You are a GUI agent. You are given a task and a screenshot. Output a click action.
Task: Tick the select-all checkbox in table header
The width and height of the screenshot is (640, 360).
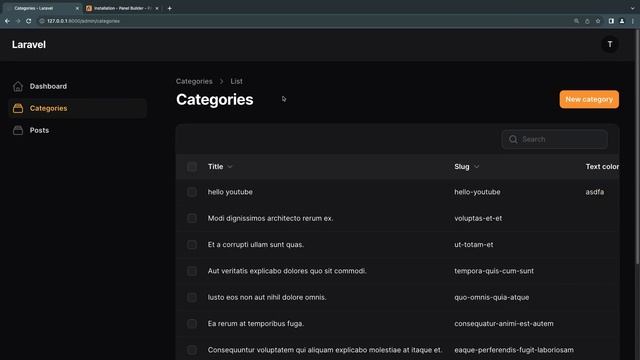(x=192, y=167)
